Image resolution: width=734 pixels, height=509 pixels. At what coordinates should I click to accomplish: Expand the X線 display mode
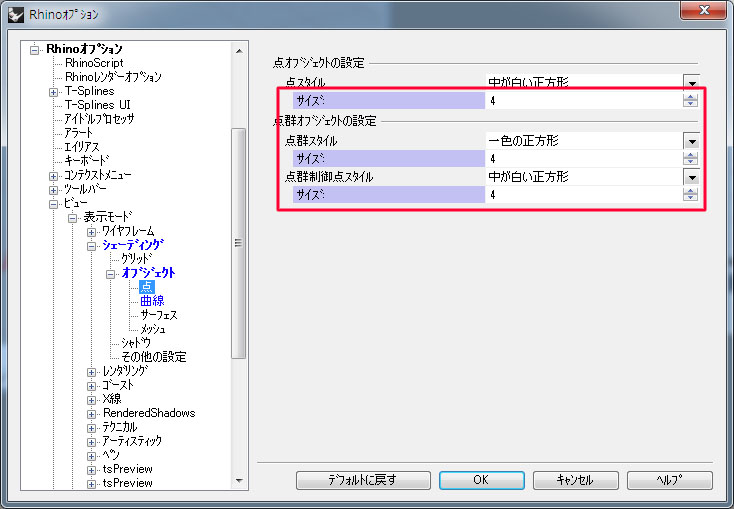coord(91,400)
